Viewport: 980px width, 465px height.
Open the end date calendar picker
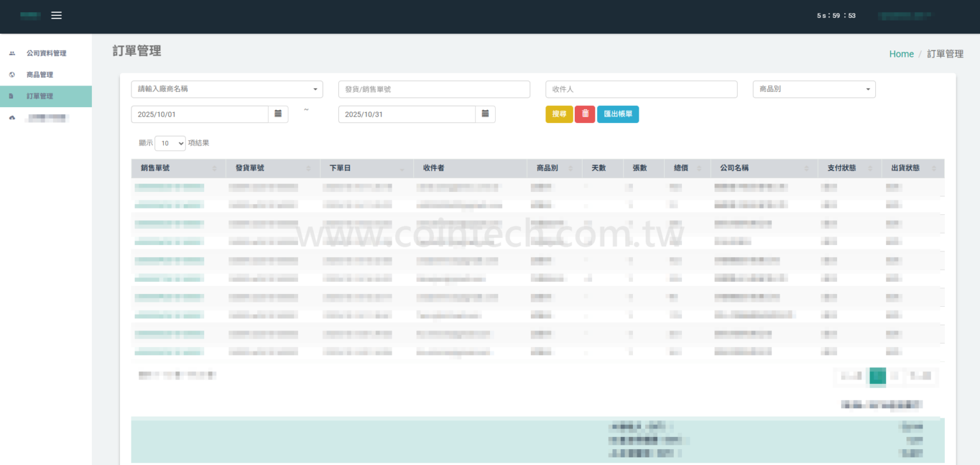tap(486, 114)
